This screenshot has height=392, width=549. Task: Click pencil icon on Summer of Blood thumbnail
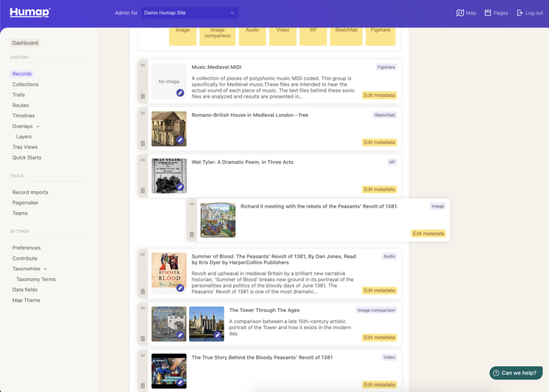tap(180, 288)
